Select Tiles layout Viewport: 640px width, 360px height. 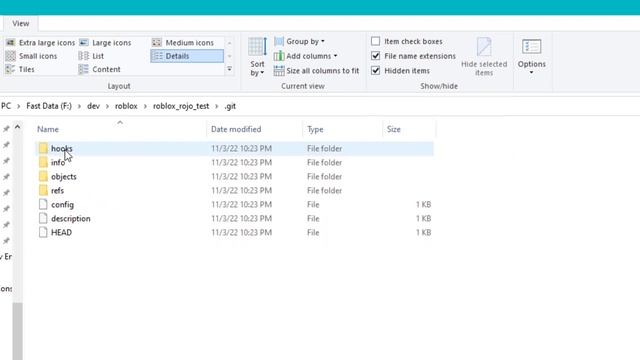coord(20,69)
